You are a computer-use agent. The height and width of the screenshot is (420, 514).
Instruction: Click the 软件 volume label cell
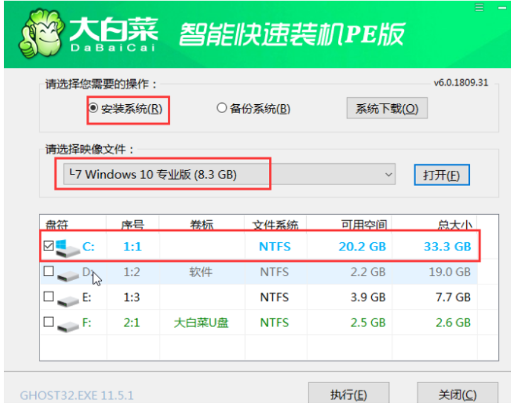(x=201, y=272)
